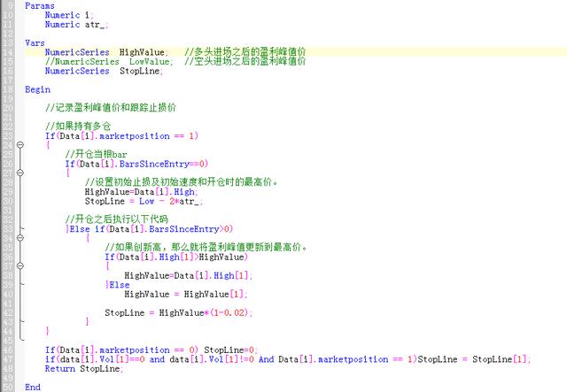Click the Begin keyword
Viewport: 567px width, 392px height.
tap(37, 89)
